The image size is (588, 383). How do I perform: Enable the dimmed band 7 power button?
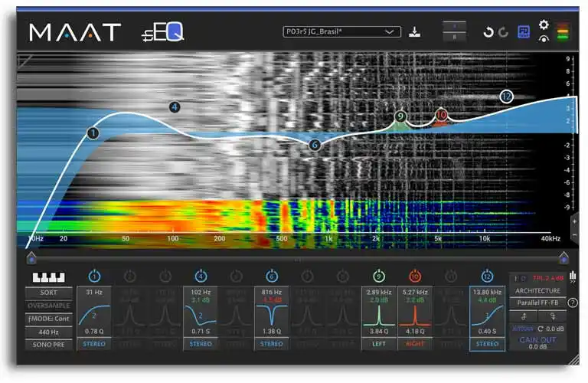point(307,276)
